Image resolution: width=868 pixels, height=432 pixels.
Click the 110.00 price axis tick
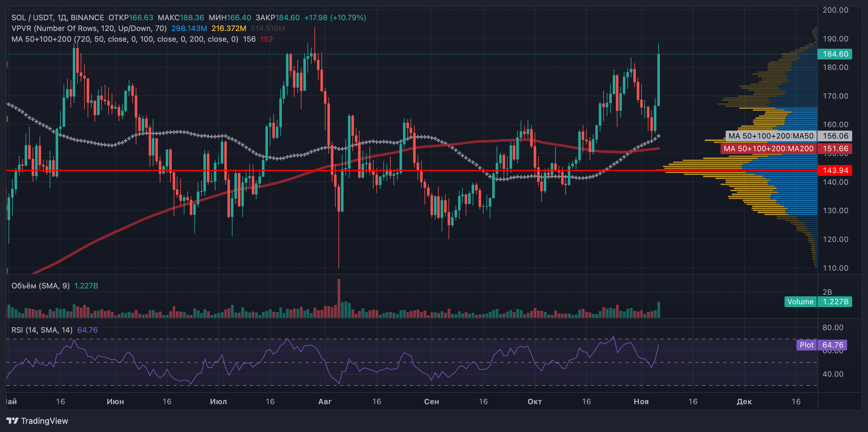click(x=835, y=268)
